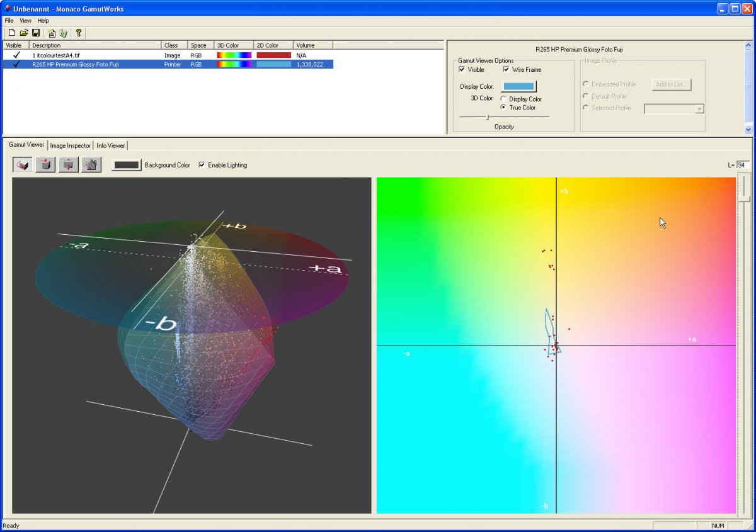The height and width of the screenshot is (532, 756).
Task: Open the Selected Profile dropdown
Action: click(x=699, y=109)
